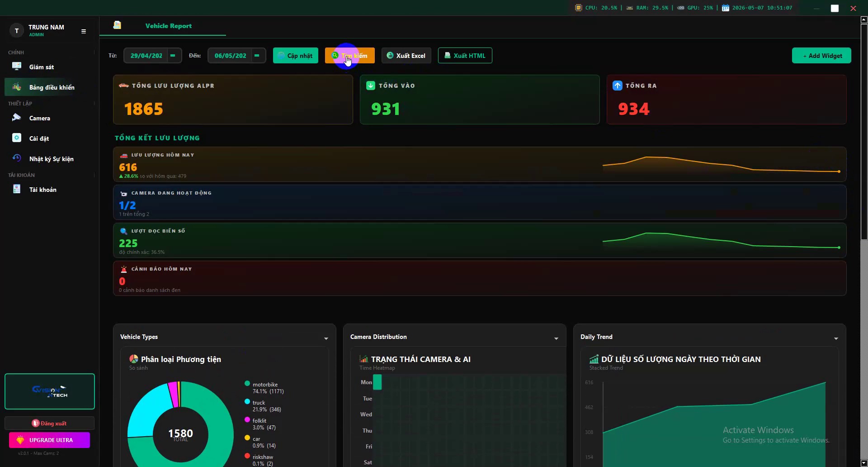Edit the Đến end date field
The image size is (868, 467).
pos(230,56)
